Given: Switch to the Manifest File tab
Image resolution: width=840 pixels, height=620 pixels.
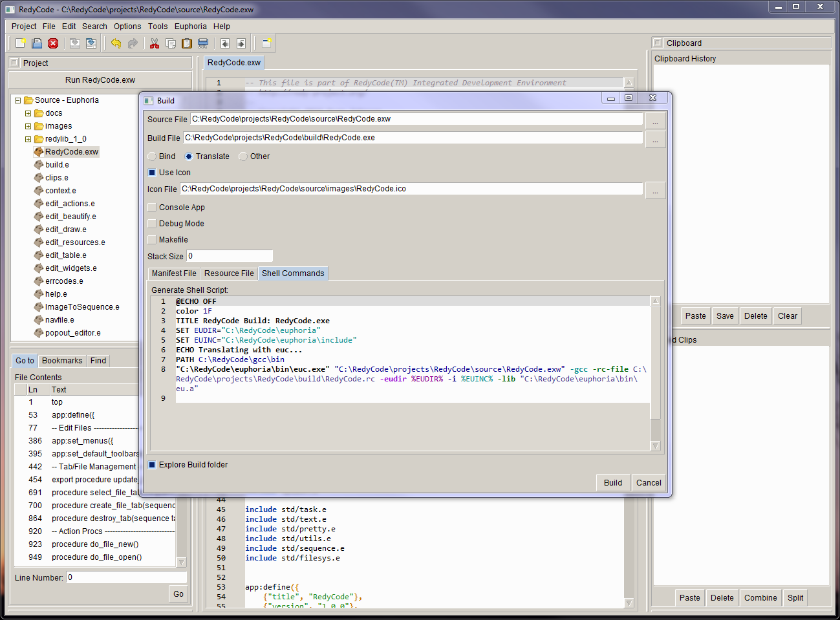Looking at the screenshot, I should (x=174, y=273).
